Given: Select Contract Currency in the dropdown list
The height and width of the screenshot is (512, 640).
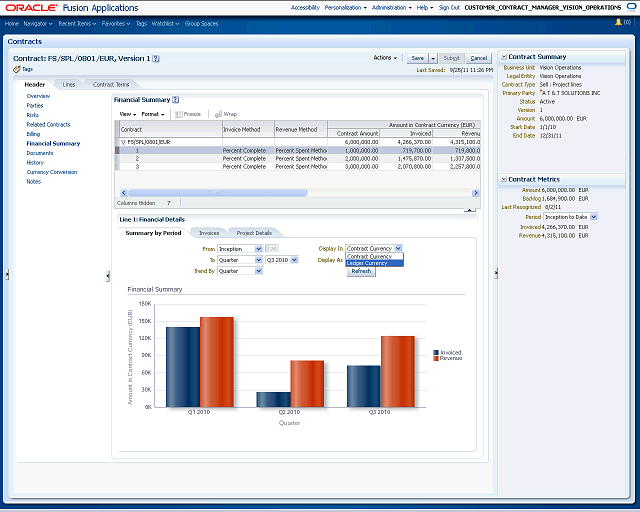Looking at the screenshot, I should (x=374, y=257).
